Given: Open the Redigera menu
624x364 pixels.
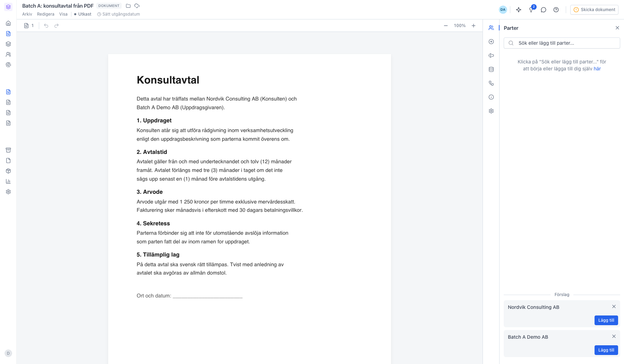Looking at the screenshot, I should [x=46, y=14].
